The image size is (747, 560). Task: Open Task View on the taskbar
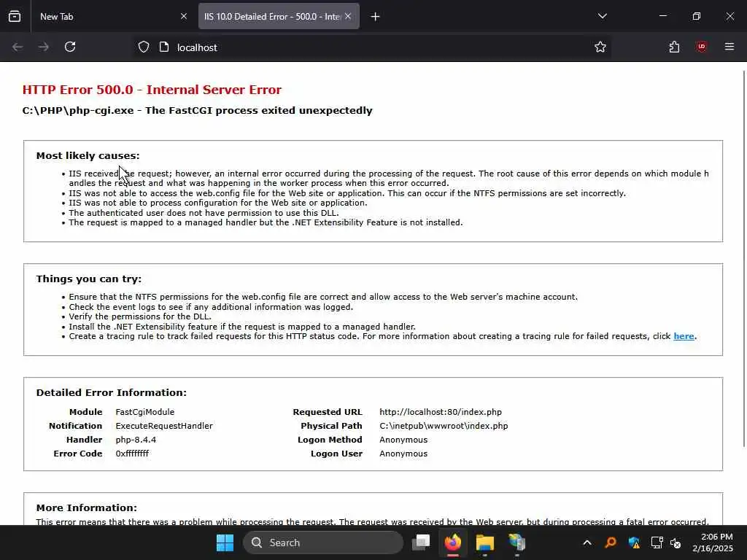tap(421, 542)
